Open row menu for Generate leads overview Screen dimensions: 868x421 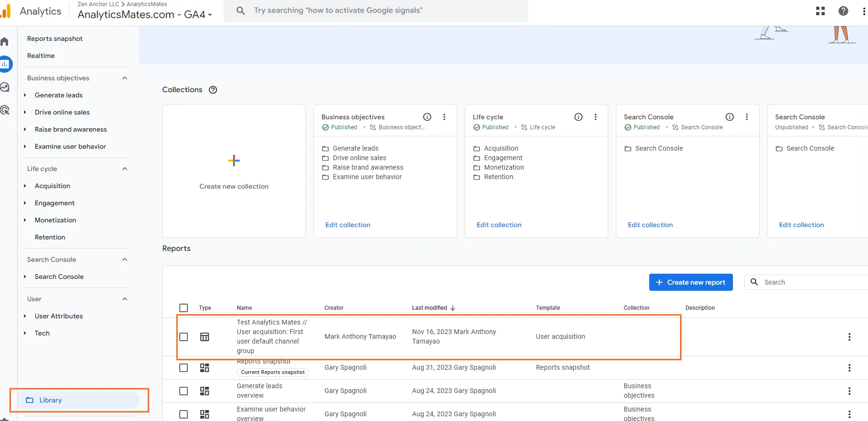(x=849, y=391)
